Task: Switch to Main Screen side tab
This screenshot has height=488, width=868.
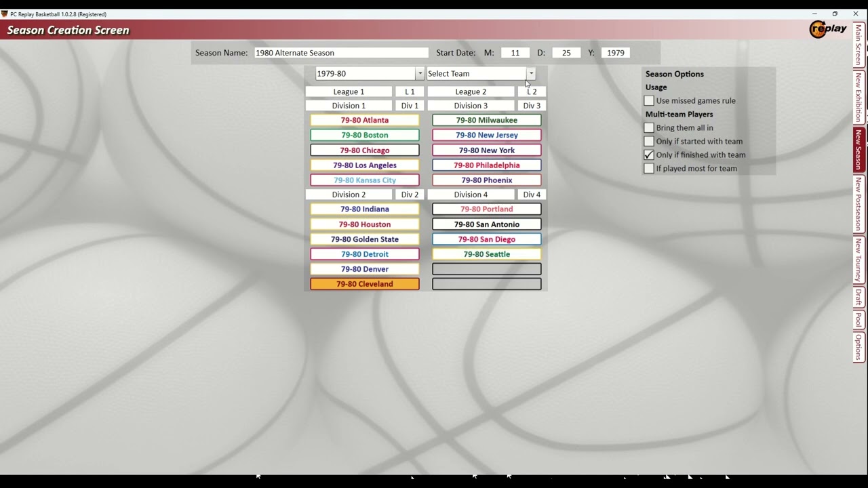Action: [859, 45]
